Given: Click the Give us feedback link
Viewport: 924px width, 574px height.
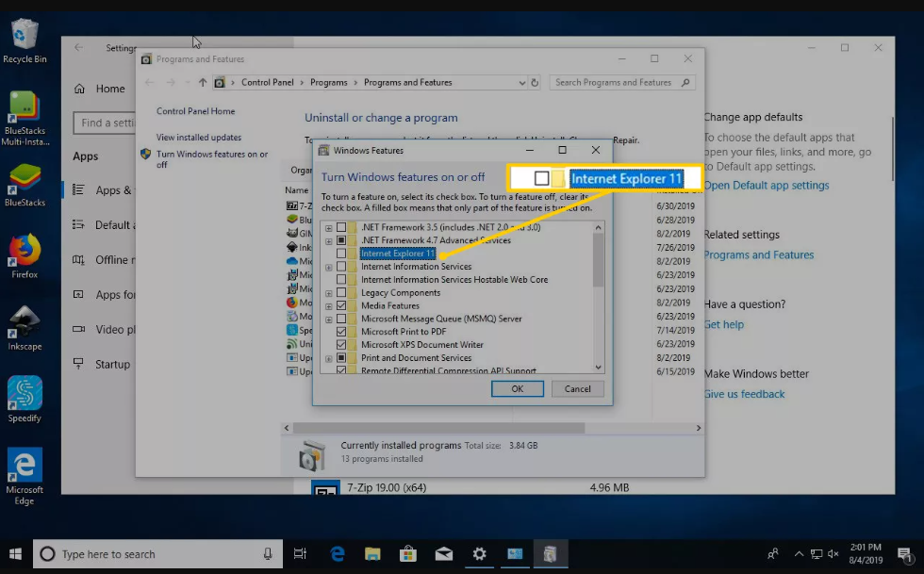Looking at the screenshot, I should click(x=744, y=394).
